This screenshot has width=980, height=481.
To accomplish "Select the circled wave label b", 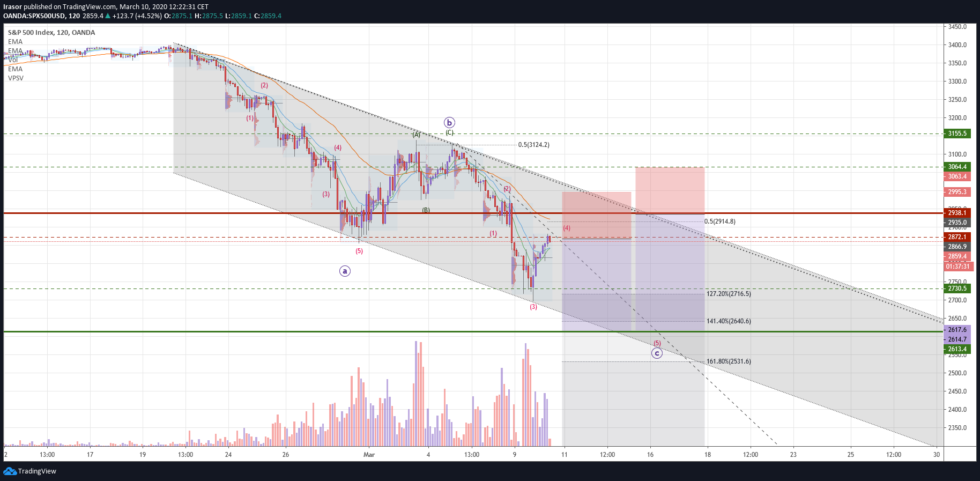I will [x=449, y=123].
